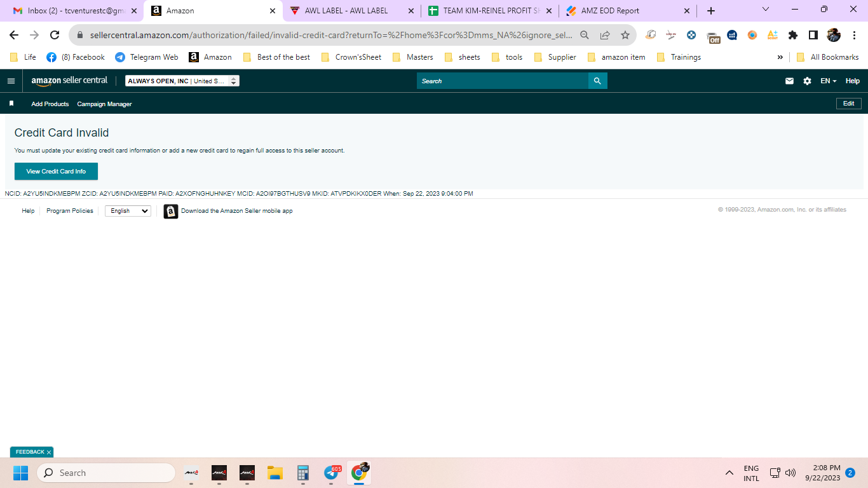Click the extension icon with Off badge
The height and width of the screenshot is (488, 868).
point(713,36)
